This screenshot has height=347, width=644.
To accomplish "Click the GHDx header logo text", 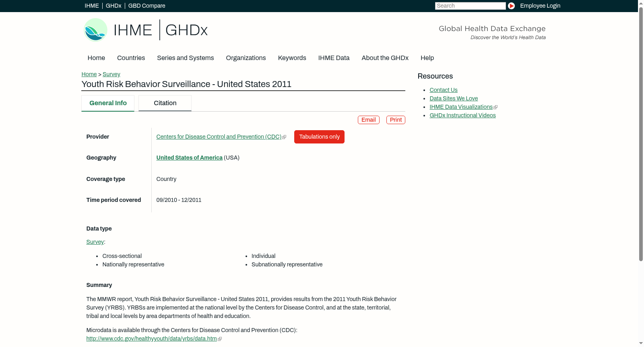I will (186, 30).
